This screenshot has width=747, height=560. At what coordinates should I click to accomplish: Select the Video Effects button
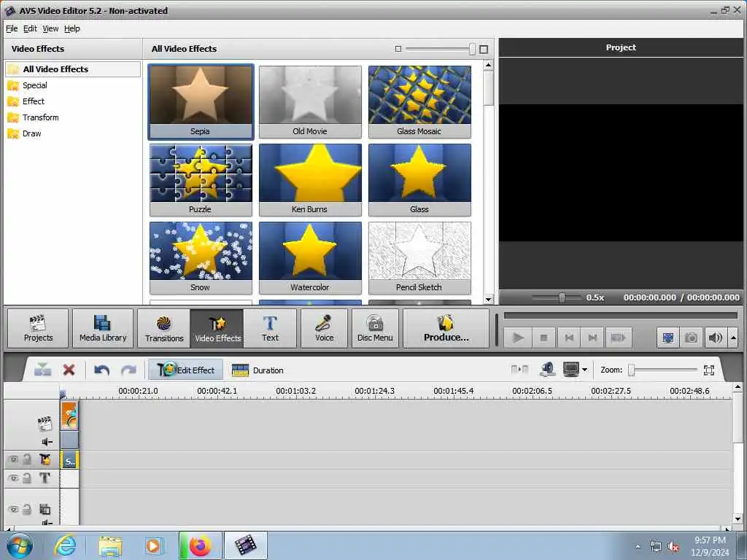[x=217, y=329]
